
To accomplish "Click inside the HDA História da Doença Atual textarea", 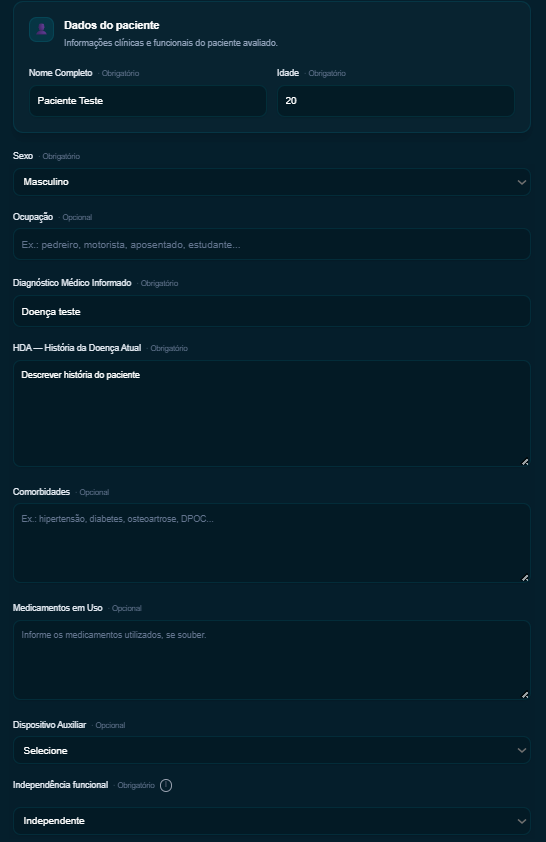I will tap(272, 413).
